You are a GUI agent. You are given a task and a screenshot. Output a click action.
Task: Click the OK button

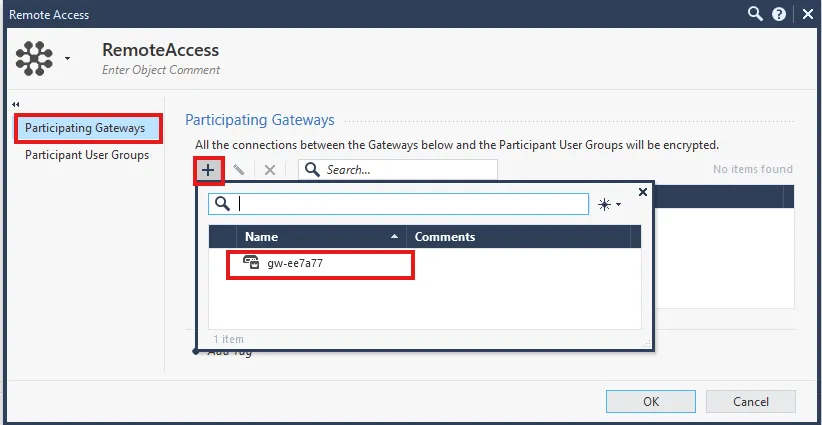click(x=651, y=401)
